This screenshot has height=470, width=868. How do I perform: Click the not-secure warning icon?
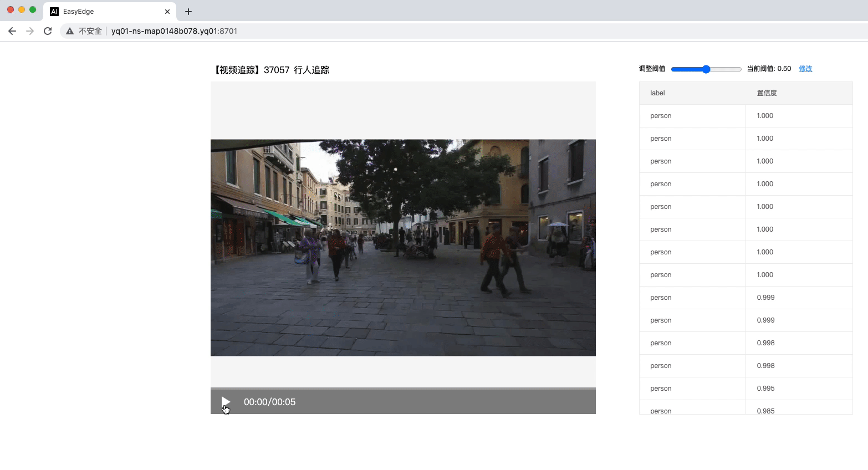click(x=70, y=31)
